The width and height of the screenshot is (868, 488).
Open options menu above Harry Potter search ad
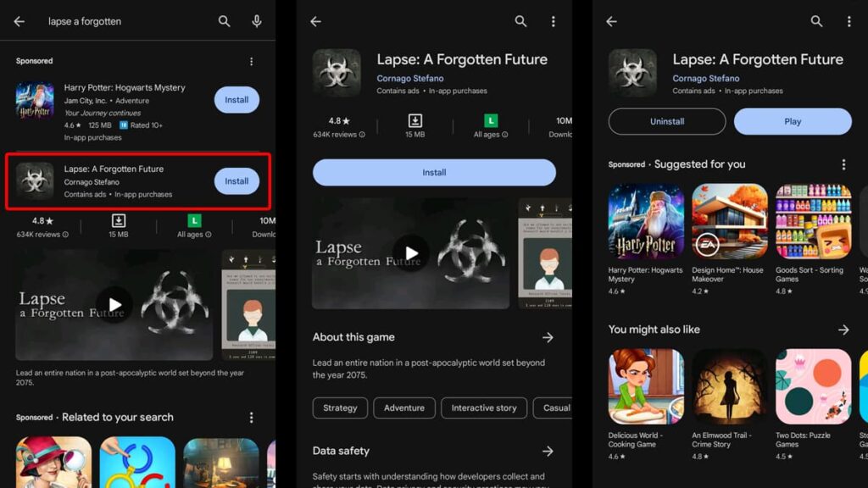(x=251, y=61)
